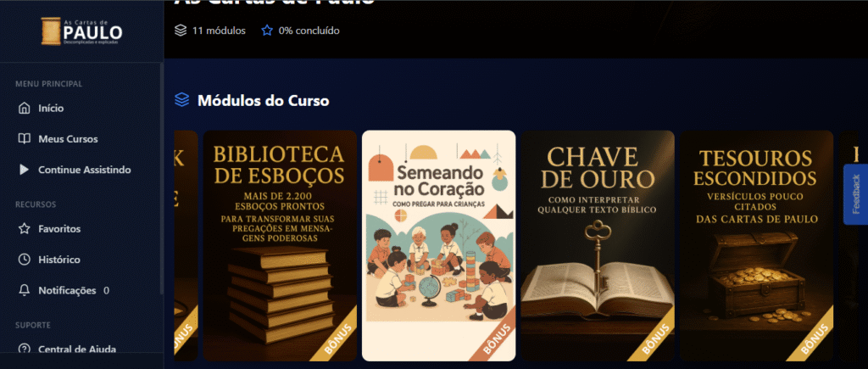Click the blue star icon near 0% concluído
This screenshot has height=369, width=868.
267,31
